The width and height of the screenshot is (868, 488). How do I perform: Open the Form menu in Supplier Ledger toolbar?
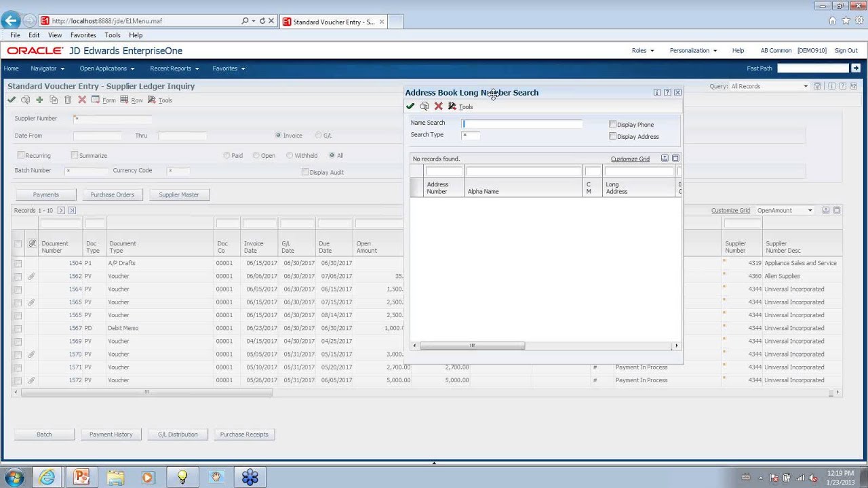(104, 100)
